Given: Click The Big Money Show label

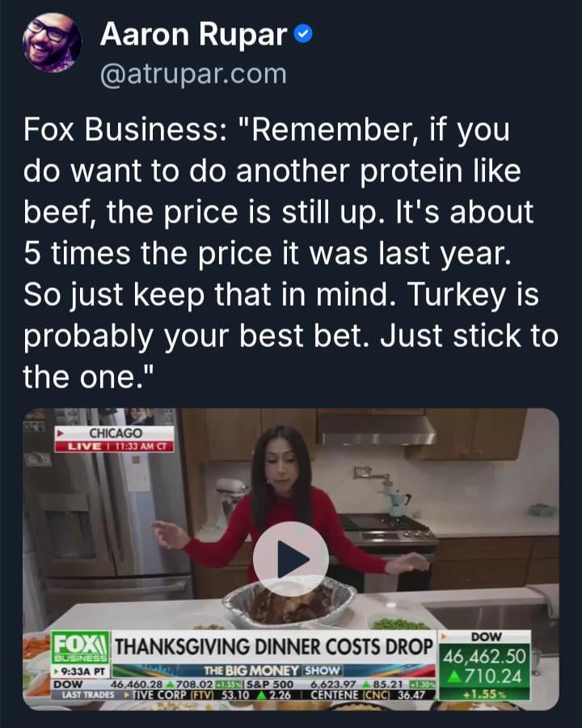Looking at the screenshot, I should pos(273,671).
